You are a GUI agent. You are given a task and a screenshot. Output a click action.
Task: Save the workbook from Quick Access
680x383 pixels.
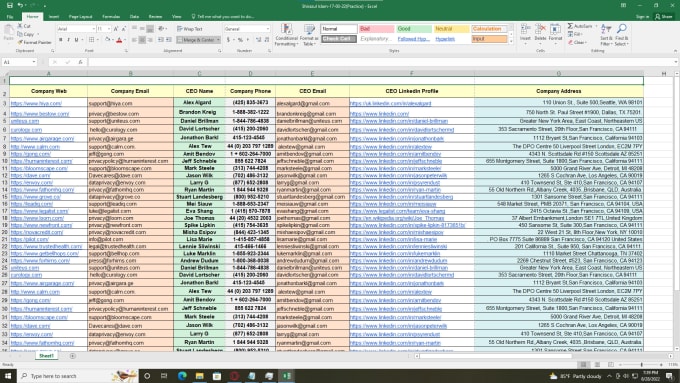[x=10, y=6]
